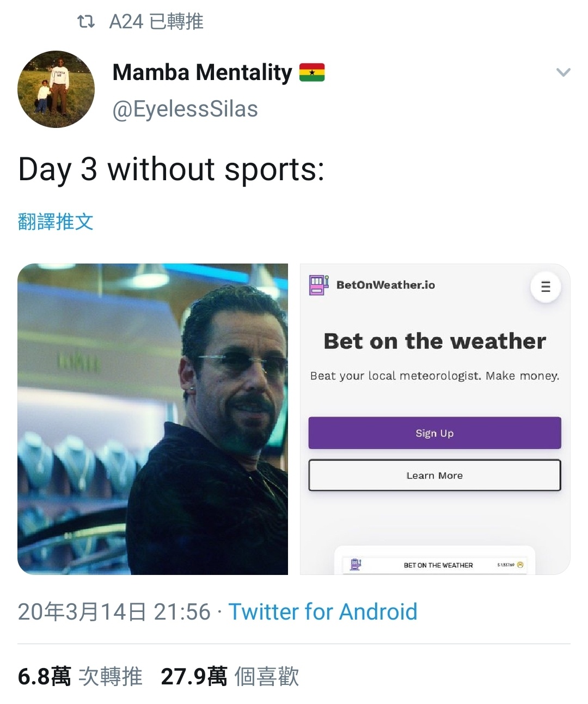
Task: Open the BetOnWeather.io screenshot image
Action: [435, 419]
